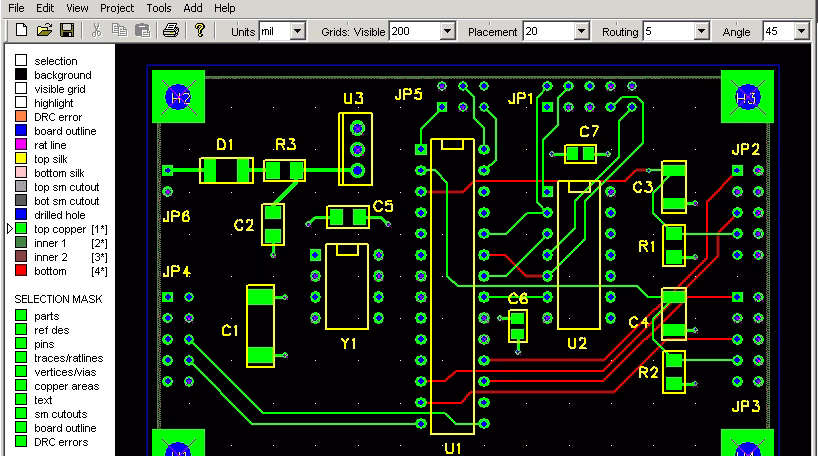Toggle traces/ratlines in the selection mask
The width and height of the screenshot is (818, 456).
coord(21,357)
